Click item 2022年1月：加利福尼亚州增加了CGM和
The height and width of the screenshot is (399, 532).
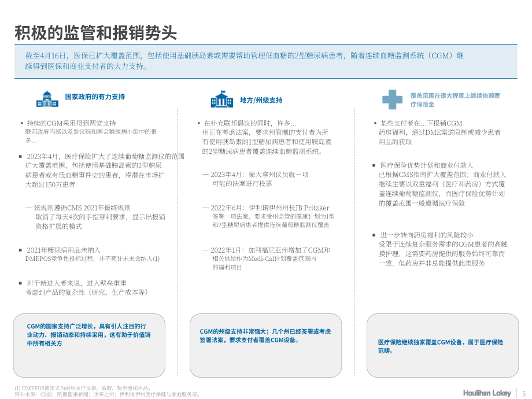[x=271, y=250]
